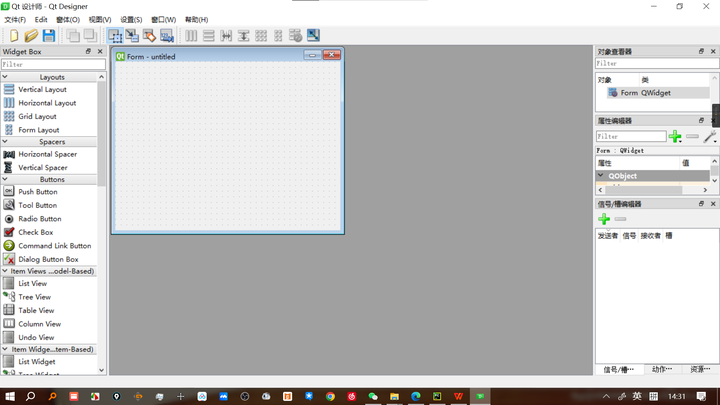Click the Adjust Size toolbar icon
Viewport: 720px width, 405px height.
pyautogui.click(x=313, y=35)
